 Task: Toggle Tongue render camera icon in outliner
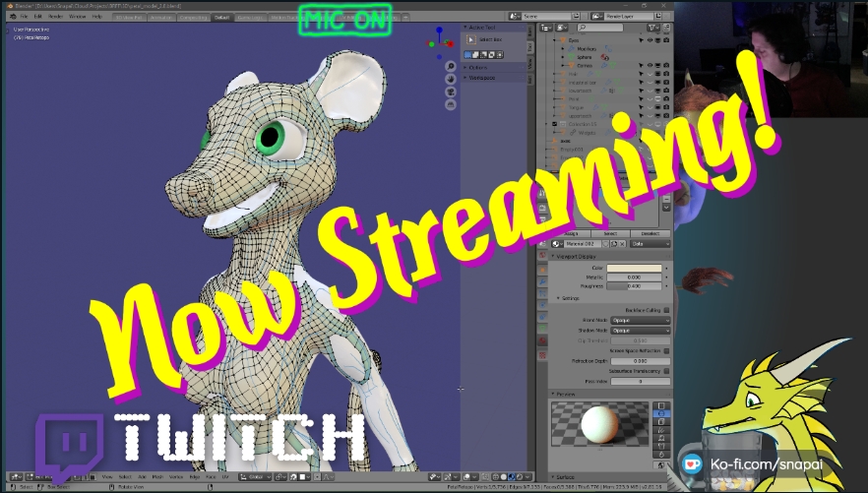(x=666, y=107)
